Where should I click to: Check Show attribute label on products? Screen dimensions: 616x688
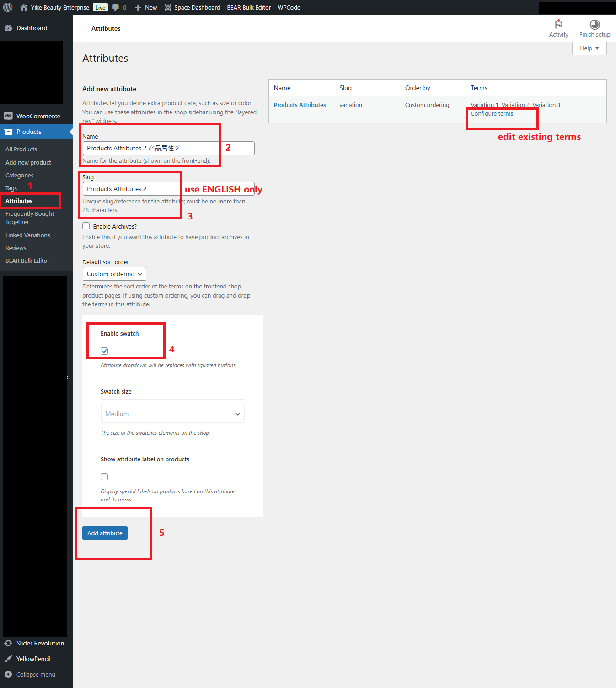pyautogui.click(x=104, y=477)
